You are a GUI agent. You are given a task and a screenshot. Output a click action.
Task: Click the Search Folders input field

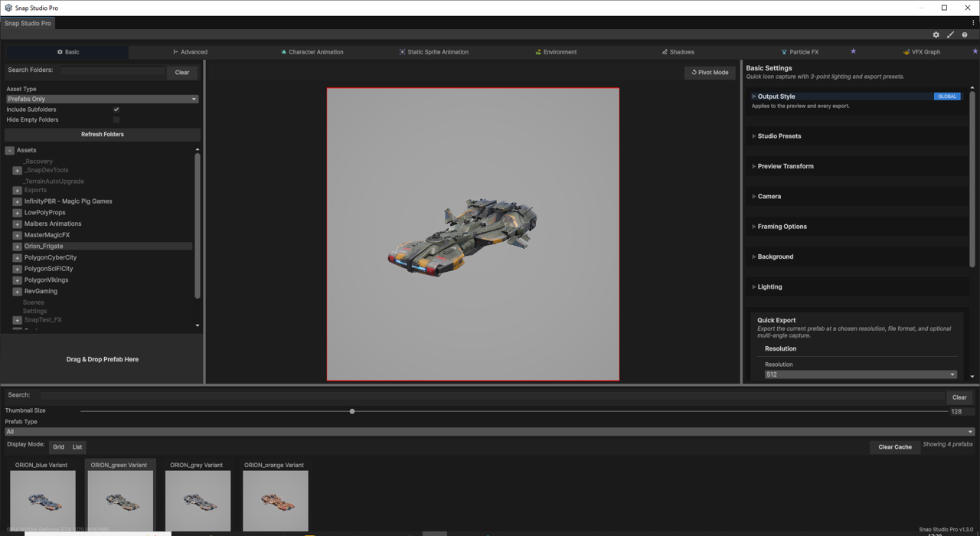[113, 70]
